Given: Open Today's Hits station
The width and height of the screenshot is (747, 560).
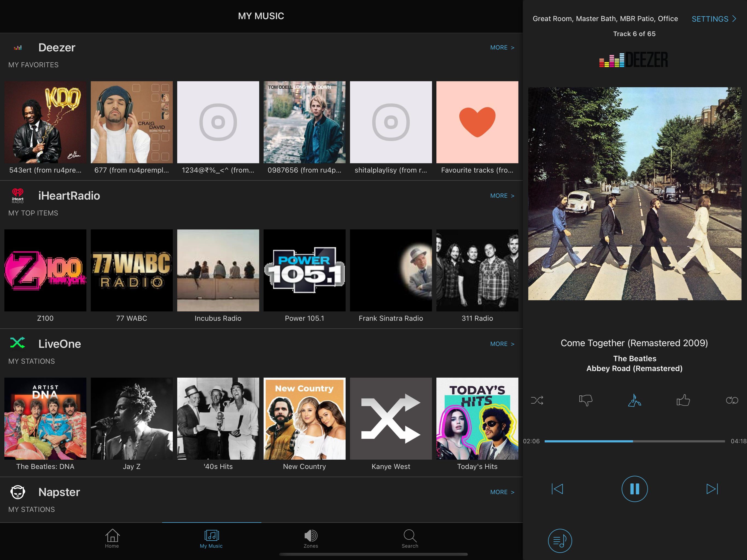Looking at the screenshot, I should click(477, 419).
